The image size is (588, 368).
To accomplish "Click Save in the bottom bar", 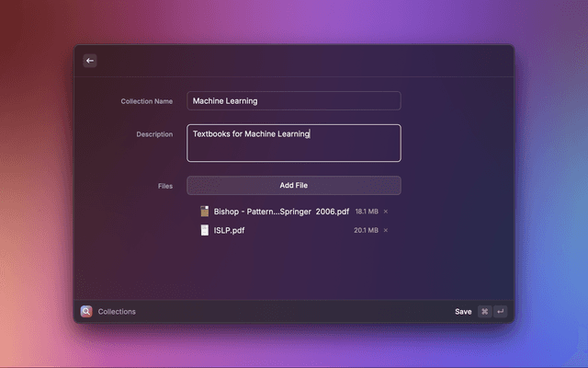I will point(463,312).
